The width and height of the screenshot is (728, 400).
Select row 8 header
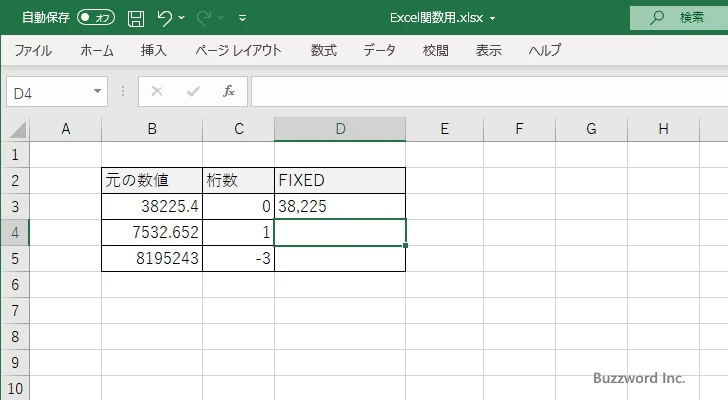(15, 336)
